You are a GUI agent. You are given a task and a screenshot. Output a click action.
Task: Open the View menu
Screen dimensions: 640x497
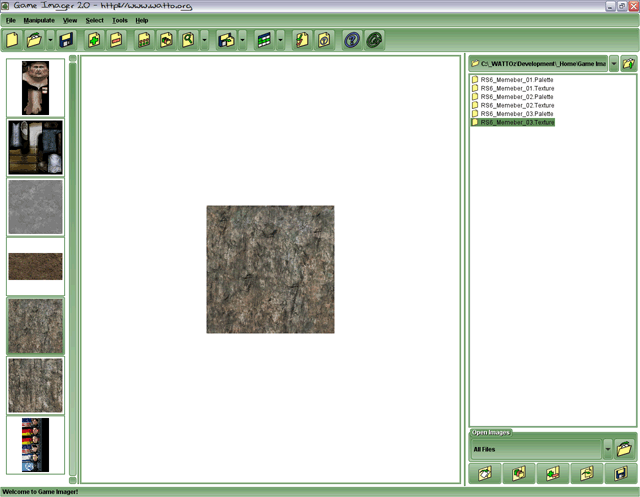[70, 20]
